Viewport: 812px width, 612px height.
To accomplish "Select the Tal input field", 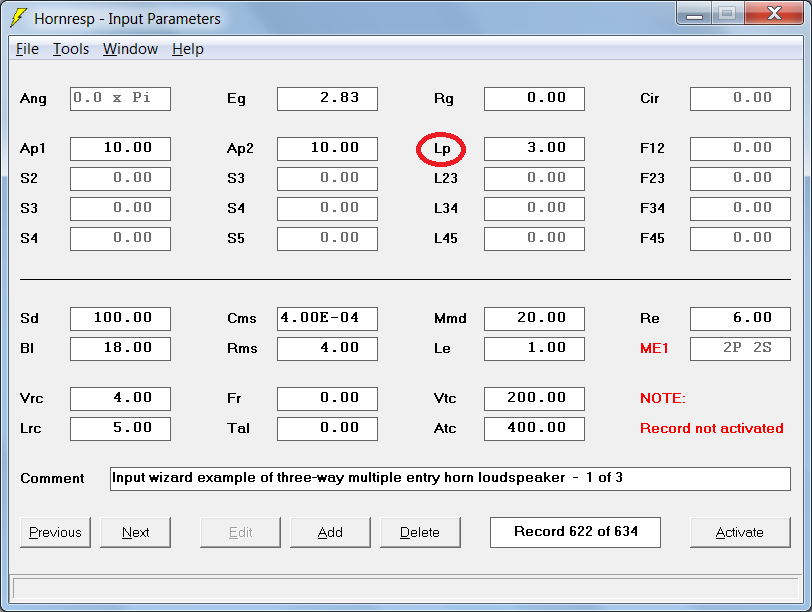I will click(327, 429).
